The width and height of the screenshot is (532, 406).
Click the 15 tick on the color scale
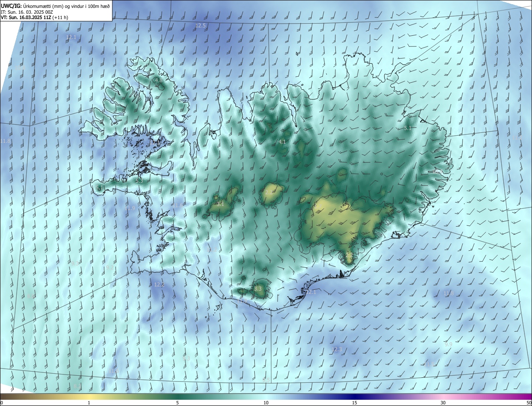(x=355, y=403)
